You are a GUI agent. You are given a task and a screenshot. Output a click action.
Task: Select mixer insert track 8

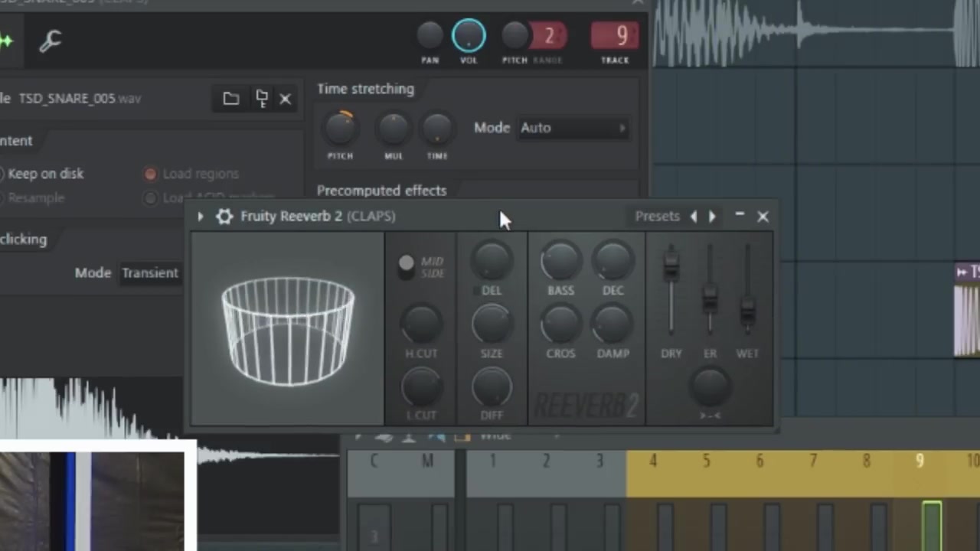tap(867, 461)
